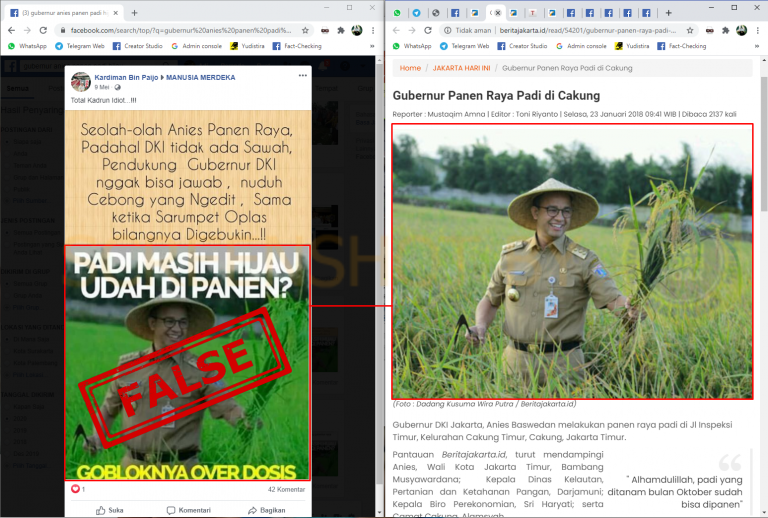
Task: Go forward in the beritajakarta window
Action: pos(412,30)
